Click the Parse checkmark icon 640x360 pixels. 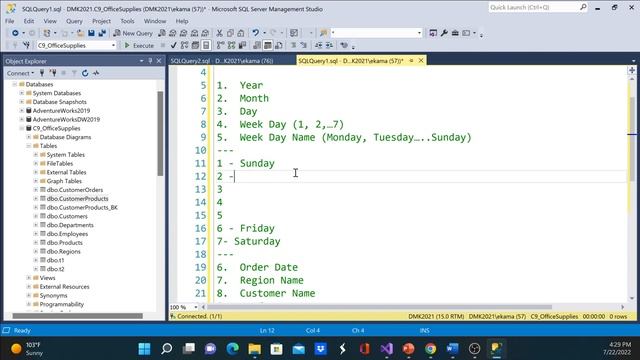pyautogui.click(x=173, y=45)
